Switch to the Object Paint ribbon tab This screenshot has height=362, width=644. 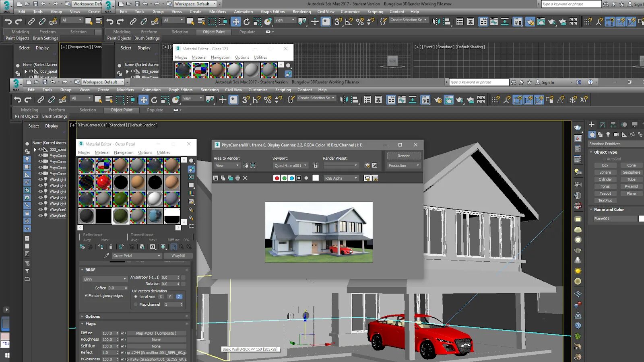[x=121, y=110]
